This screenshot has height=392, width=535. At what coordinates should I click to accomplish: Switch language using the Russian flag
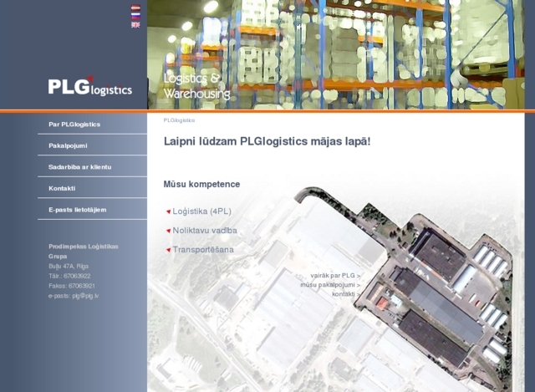(x=135, y=17)
